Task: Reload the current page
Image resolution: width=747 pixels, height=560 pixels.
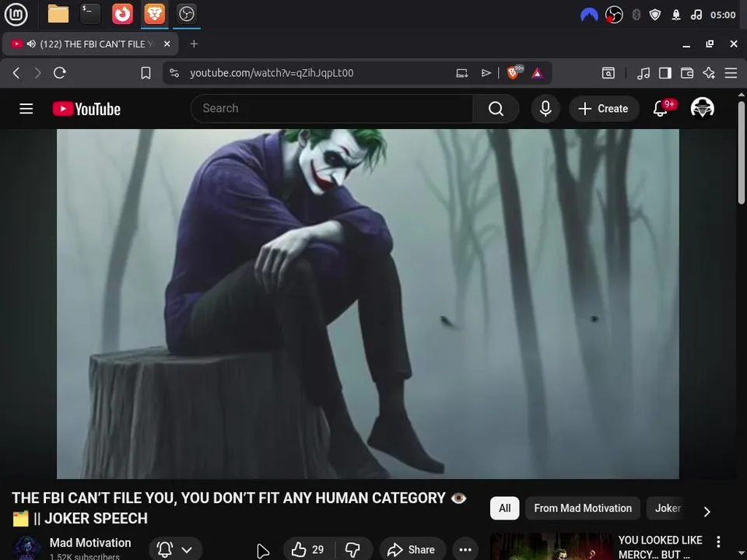Action: (60, 73)
